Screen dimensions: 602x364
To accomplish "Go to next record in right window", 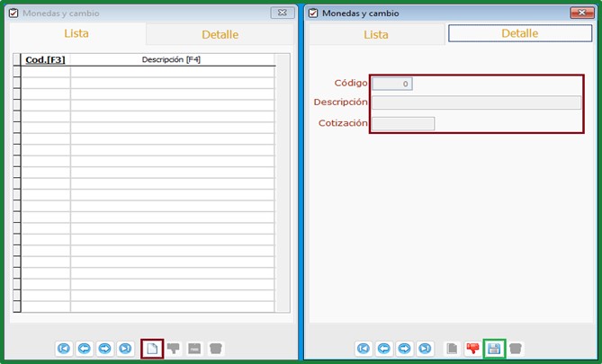I will [x=404, y=349].
